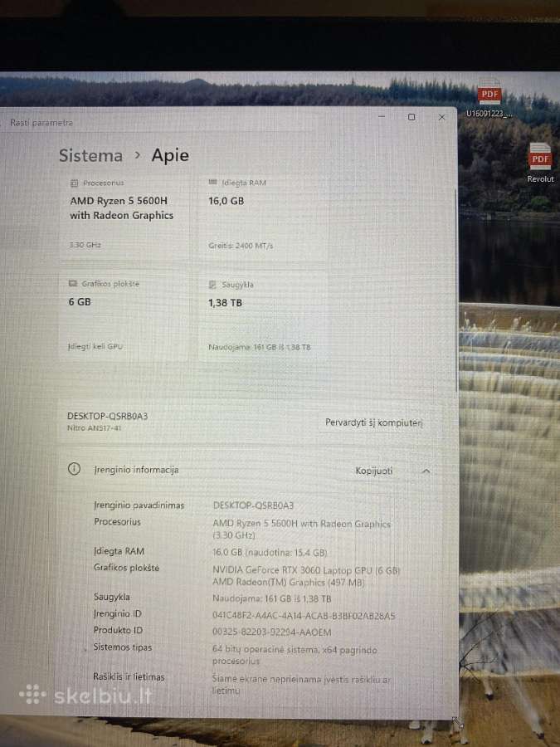This screenshot has width=560, height=747.
Task: Click NVIDIA GeForce RTX 3060 Laptop GPU text
Action: coord(306,570)
